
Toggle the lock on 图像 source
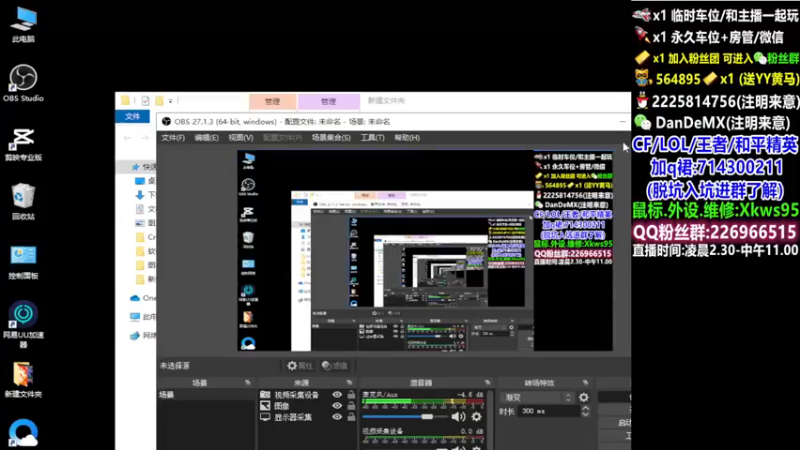coord(351,406)
